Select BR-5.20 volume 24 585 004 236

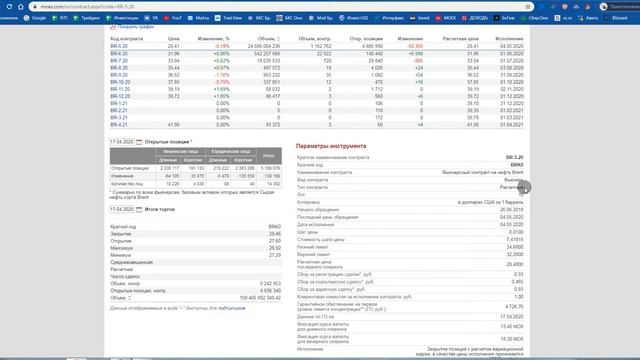click(264, 46)
